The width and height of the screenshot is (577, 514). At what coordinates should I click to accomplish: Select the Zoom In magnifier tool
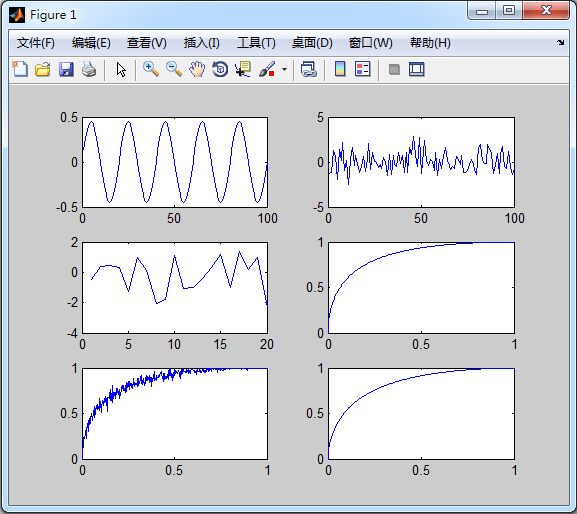click(x=151, y=69)
